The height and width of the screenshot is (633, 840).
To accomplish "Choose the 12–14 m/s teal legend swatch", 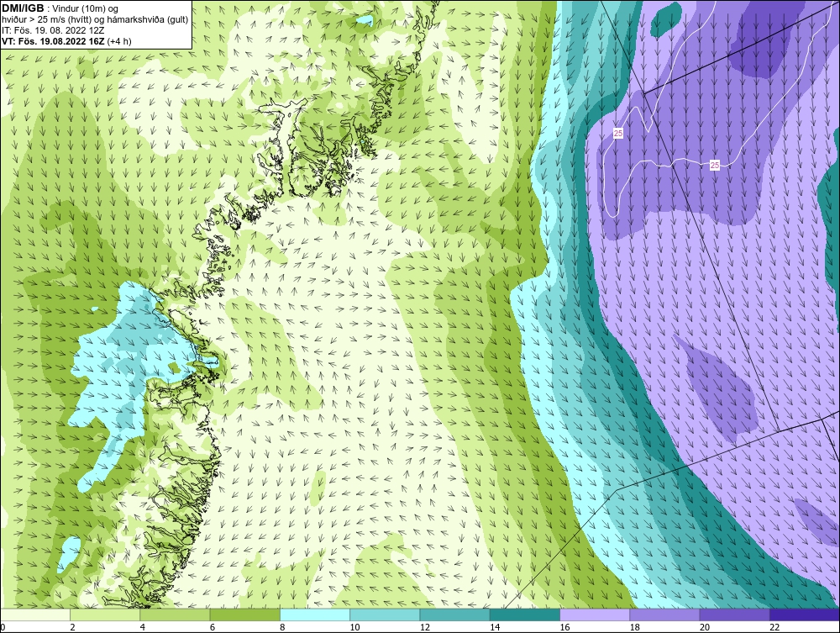I will coord(454,615).
